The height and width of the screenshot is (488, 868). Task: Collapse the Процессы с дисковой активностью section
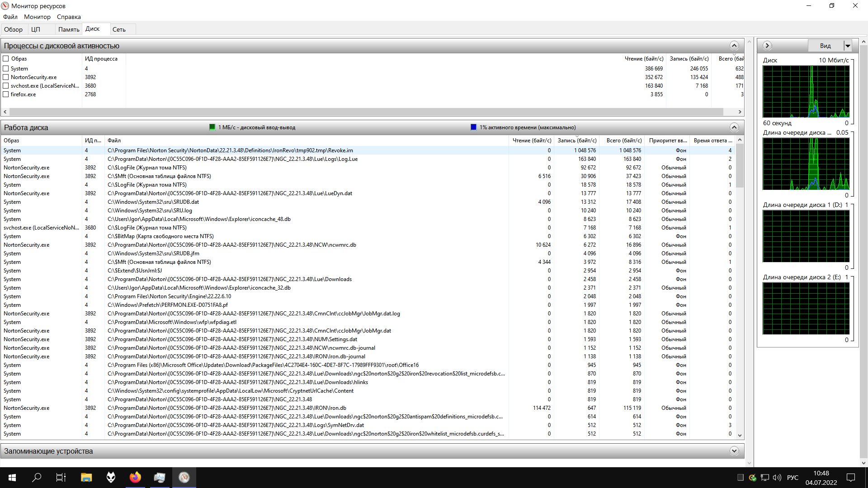734,46
